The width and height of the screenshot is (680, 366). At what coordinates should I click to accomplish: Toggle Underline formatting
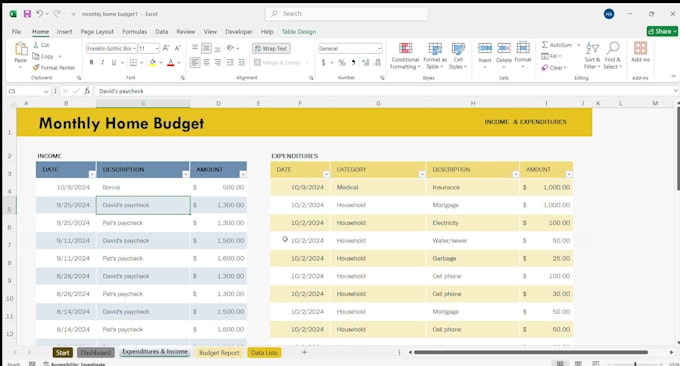pos(114,63)
